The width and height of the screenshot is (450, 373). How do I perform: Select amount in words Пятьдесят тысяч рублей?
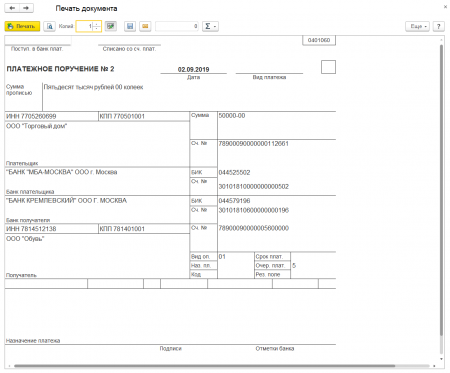point(93,87)
